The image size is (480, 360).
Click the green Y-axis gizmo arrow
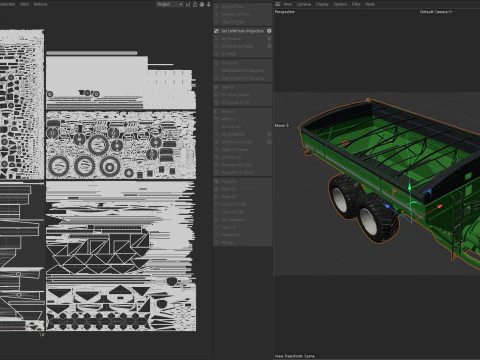tap(410, 187)
